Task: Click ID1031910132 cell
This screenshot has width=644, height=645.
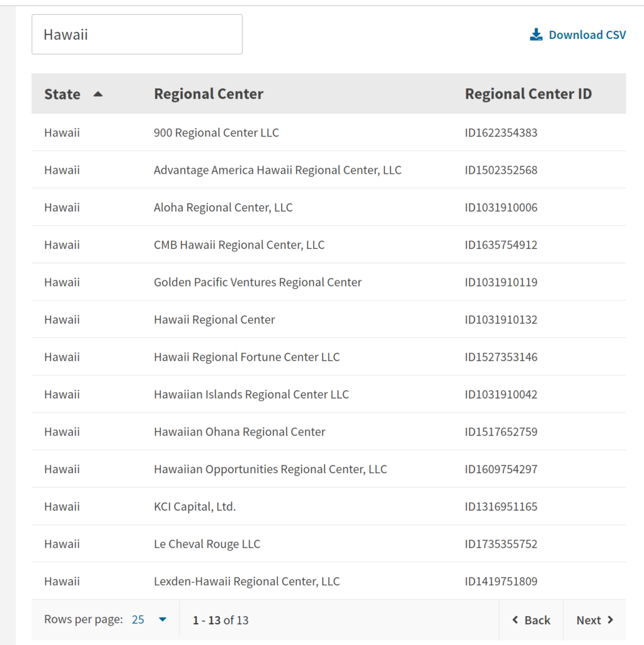Action: click(501, 319)
